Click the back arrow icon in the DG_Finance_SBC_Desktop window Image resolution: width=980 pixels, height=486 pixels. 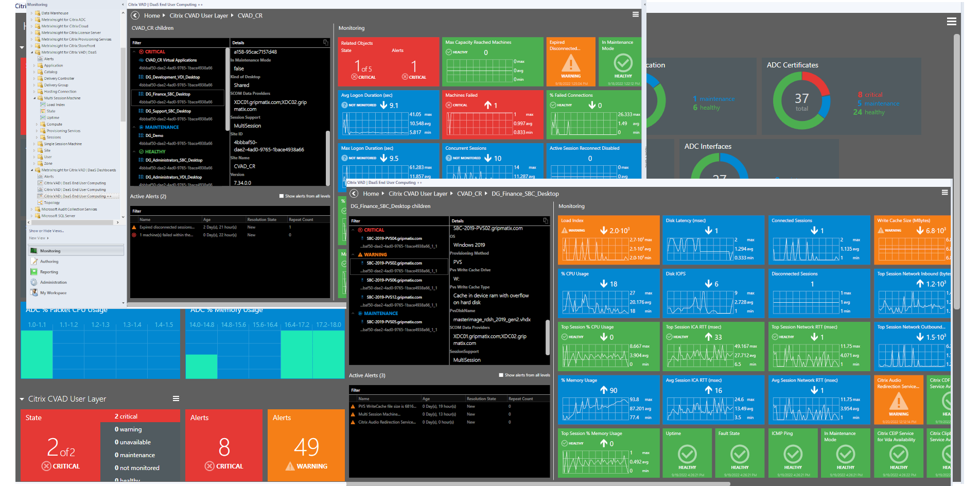pyautogui.click(x=354, y=194)
